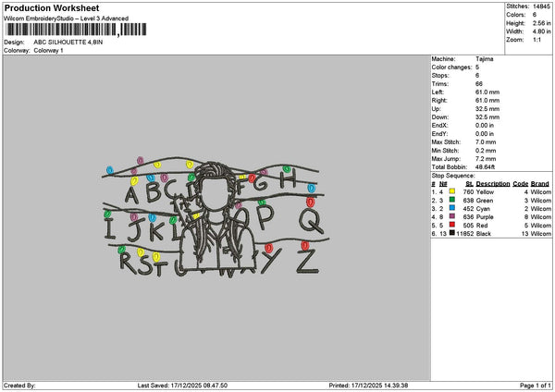Viewport: 555px width, 392px height.
Task: Click the 'EndY:' label
Action: tap(439, 134)
